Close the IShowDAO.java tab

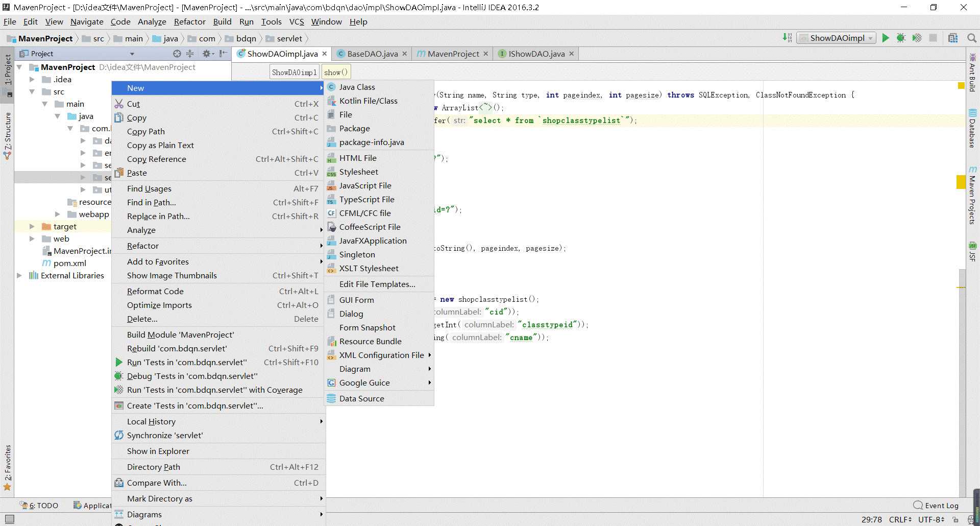tap(571, 54)
